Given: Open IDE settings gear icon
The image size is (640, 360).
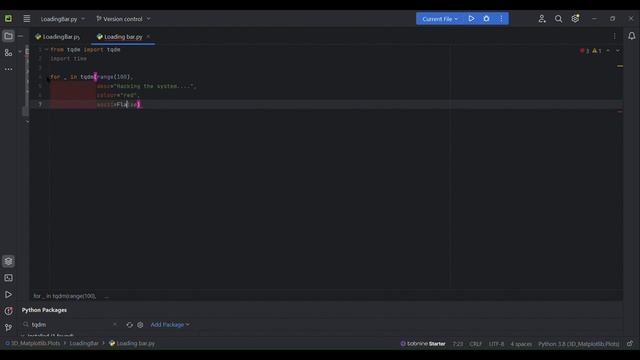Looking at the screenshot, I should point(575,19).
